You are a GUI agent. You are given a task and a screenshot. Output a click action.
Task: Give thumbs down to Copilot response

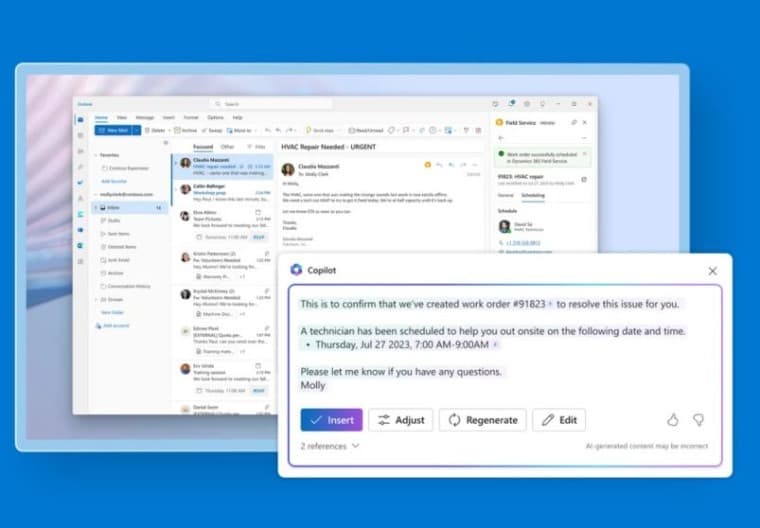point(698,420)
